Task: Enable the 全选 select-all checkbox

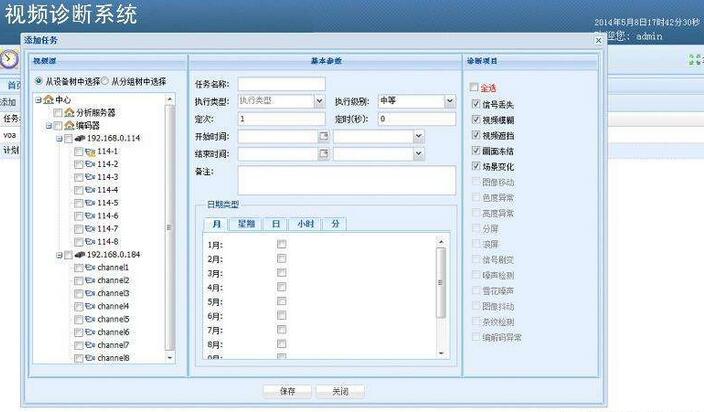Action: pyautogui.click(x=475, y=87)
